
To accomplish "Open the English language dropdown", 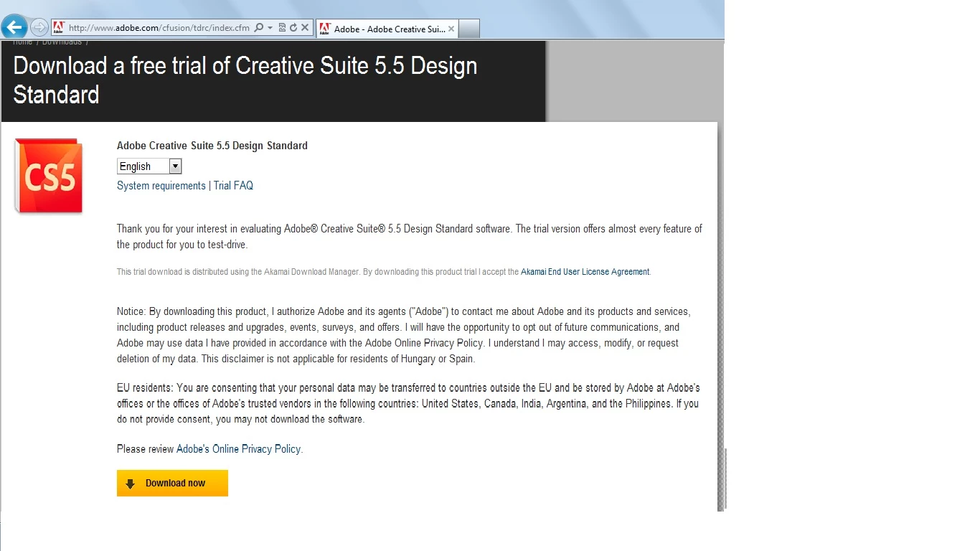I will click(x=149, y=166).
